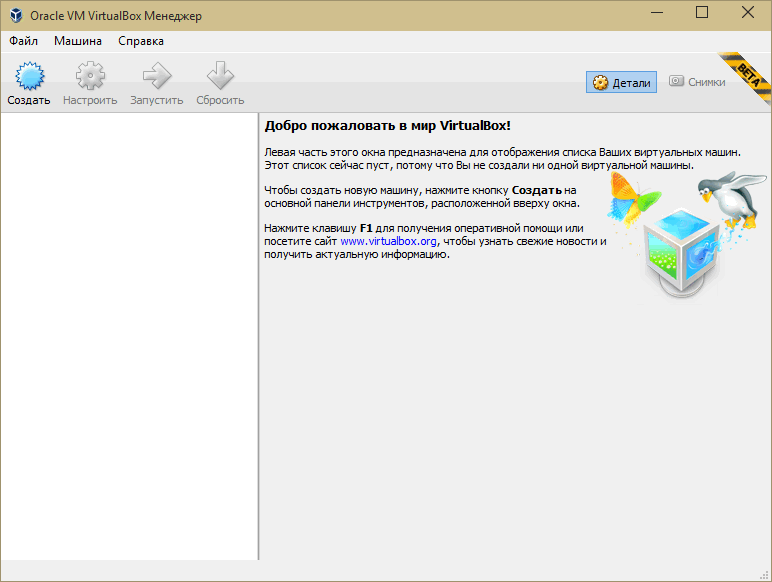Click the welcome heading 'Добро пожаловать в мир VirtualBox!'
Viewport: 772px width, 582px height.
click(387, 126)
